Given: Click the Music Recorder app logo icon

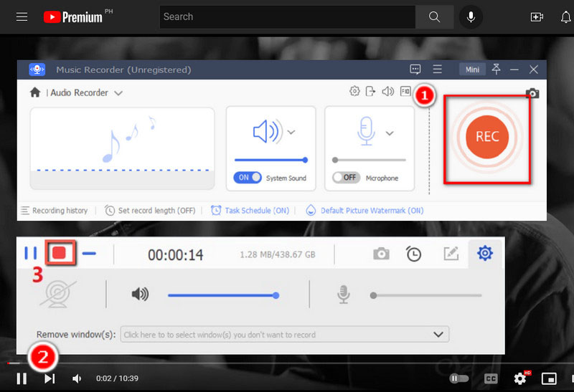Looking at the screenshot, I should (37, 70).
